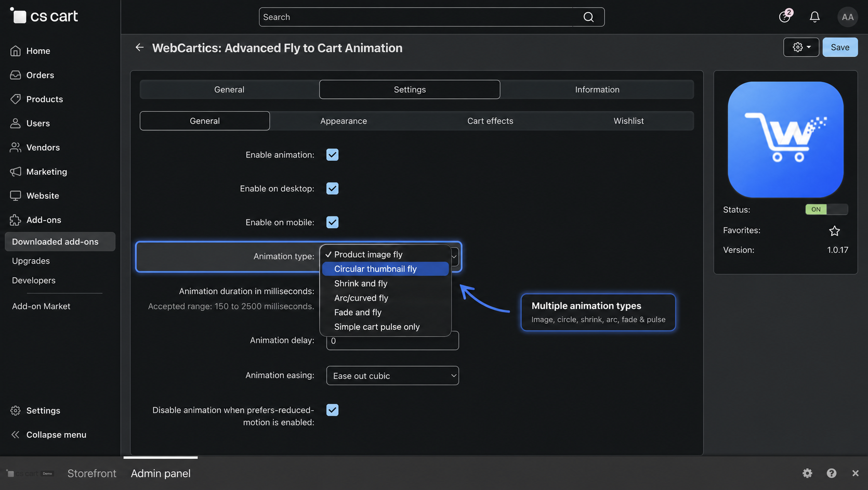Click the search magnifier icon

pyautogui.click(x=588, y=17)
